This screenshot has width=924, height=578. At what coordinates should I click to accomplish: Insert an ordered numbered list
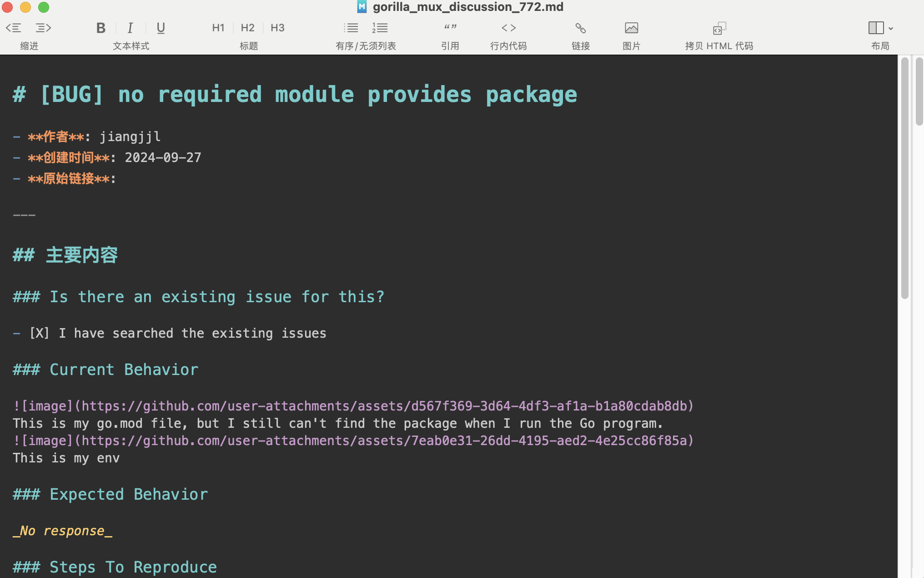click(x=380, y=28)
